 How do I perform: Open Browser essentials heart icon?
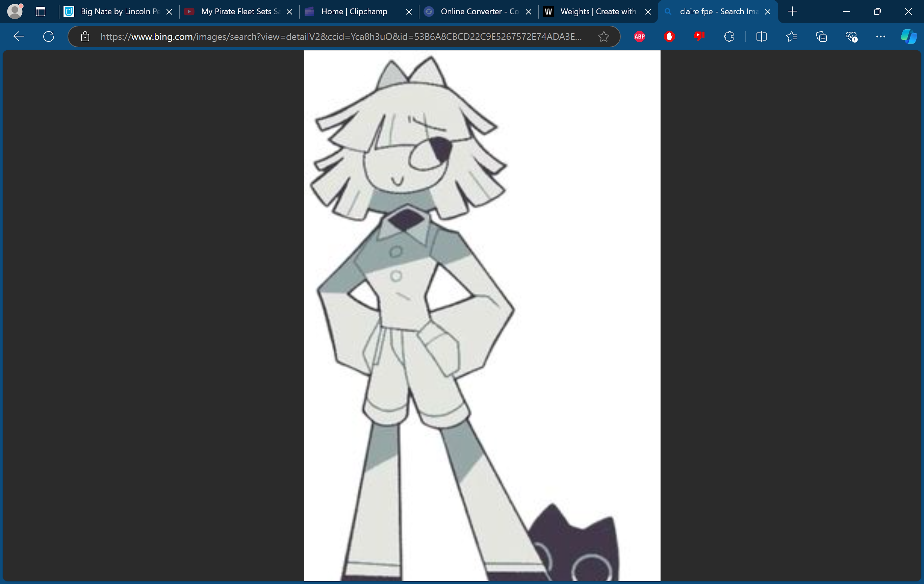click(851, 36)
